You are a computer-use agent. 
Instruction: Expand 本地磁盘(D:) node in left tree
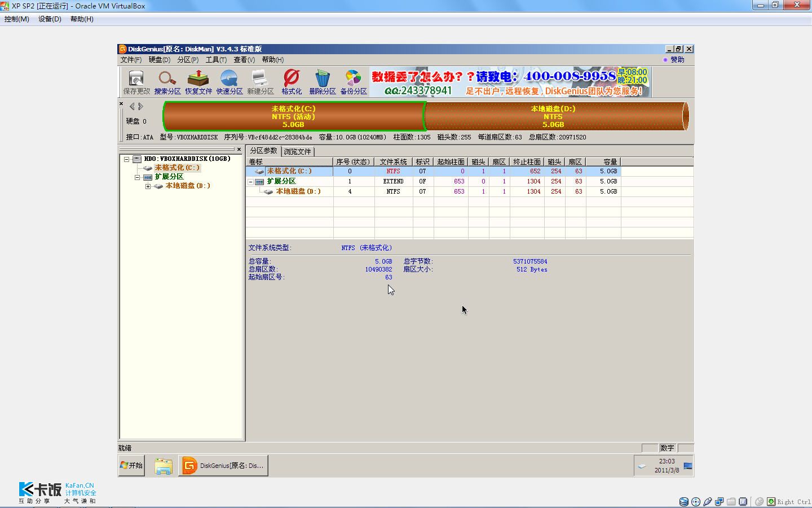pos(148,186)
